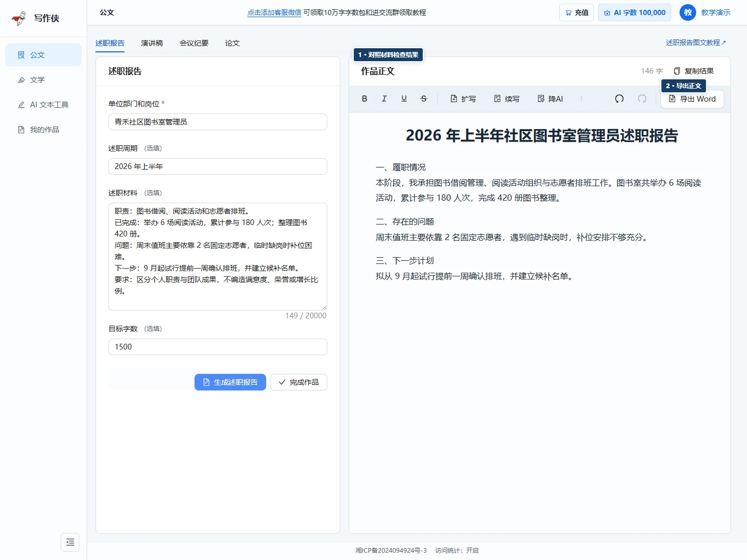
Task: Open the 公文 sidebar section
Action: [43, 55]
